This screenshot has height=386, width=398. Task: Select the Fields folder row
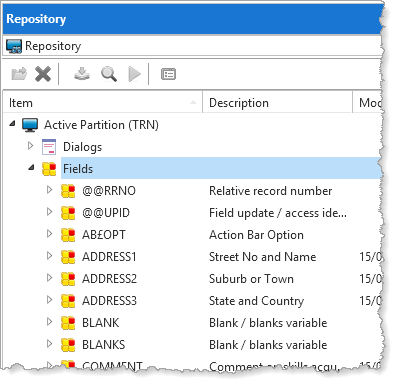221,168
